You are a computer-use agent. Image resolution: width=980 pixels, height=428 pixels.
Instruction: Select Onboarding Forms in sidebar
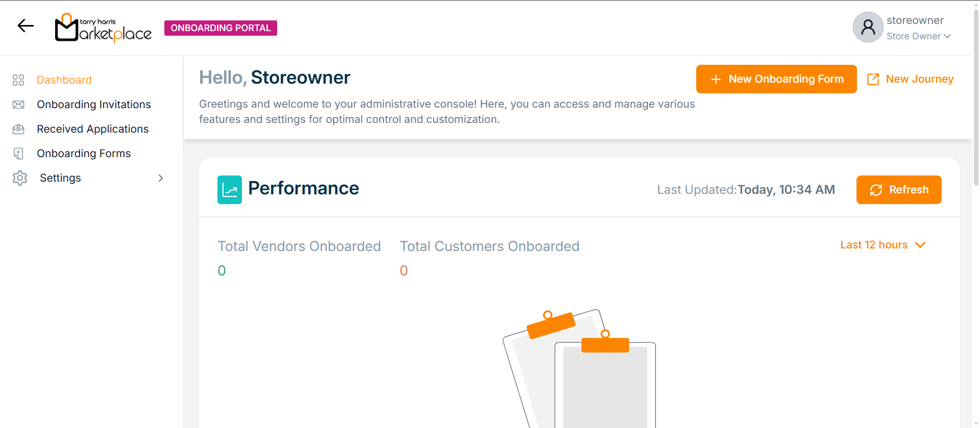click(x=84, y=154)
